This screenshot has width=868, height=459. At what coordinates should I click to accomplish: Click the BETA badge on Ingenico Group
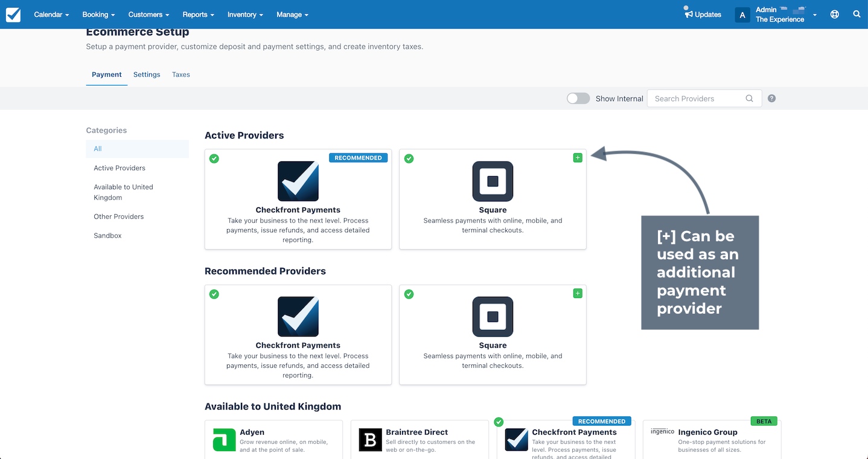pos(764,422)
